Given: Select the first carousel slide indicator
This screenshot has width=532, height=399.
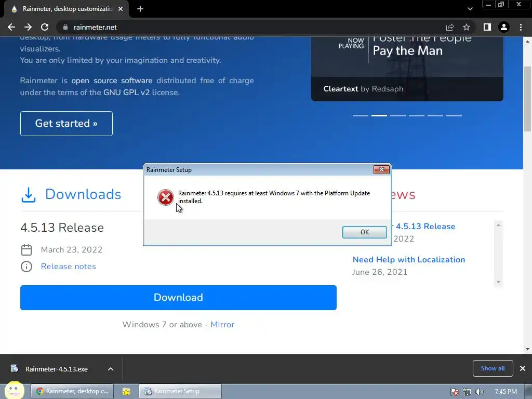Looking at the screenshot, I should click(x=361, y=115).
